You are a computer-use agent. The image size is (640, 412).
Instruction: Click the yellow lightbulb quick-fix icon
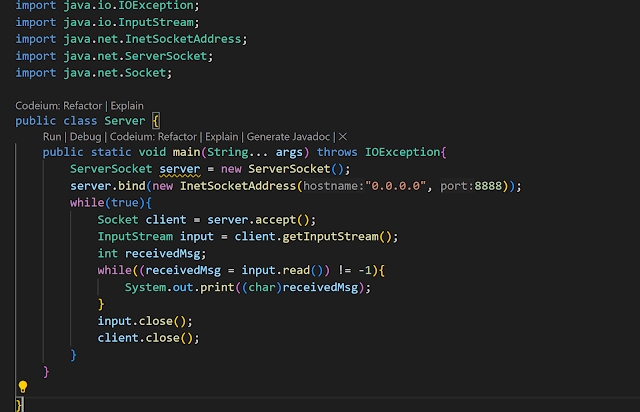pos(23,386)
